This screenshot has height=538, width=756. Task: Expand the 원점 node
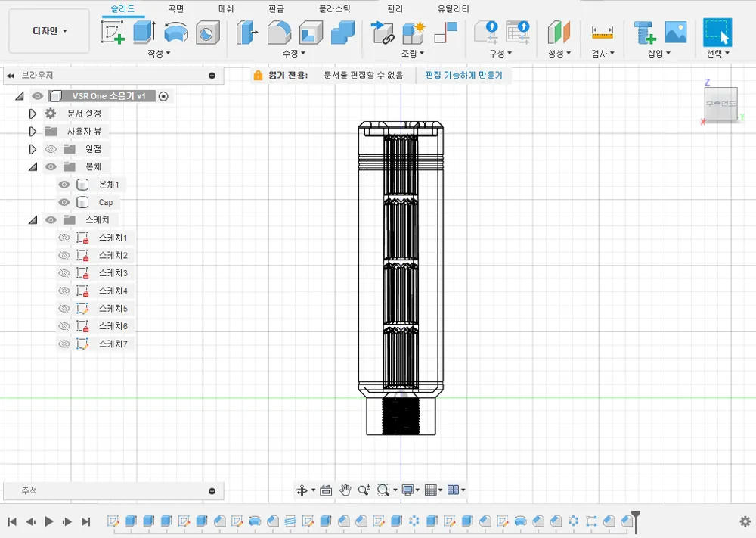tap(33, 149)
